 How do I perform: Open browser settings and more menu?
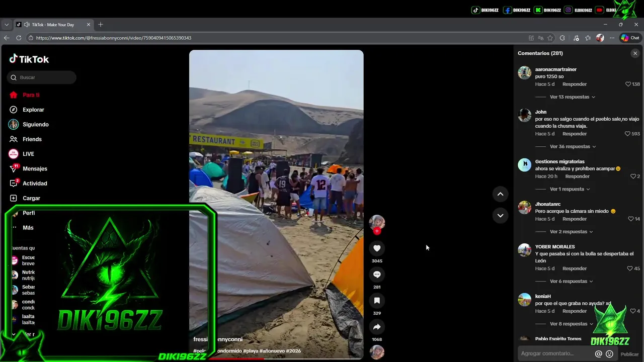click(612, 38)
